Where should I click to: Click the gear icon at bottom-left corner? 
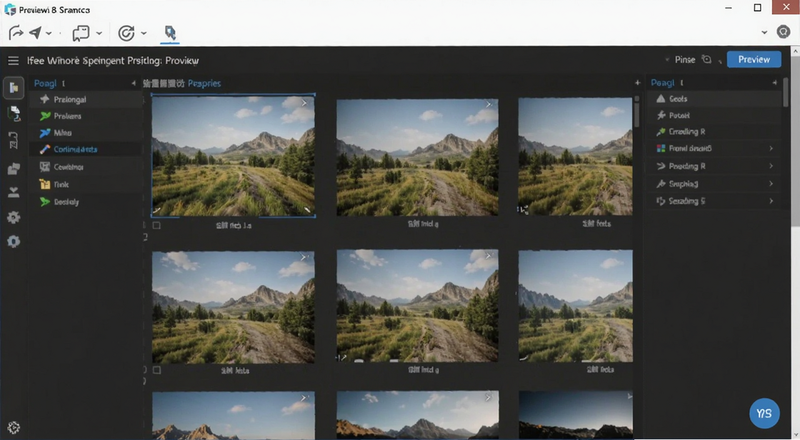click(x=14, y=428)
